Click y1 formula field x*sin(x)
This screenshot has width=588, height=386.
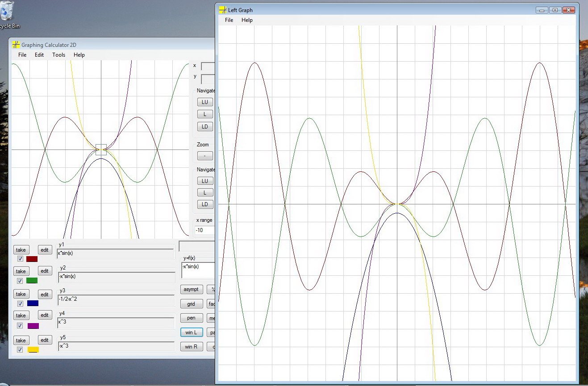click(x=115, y=254)
